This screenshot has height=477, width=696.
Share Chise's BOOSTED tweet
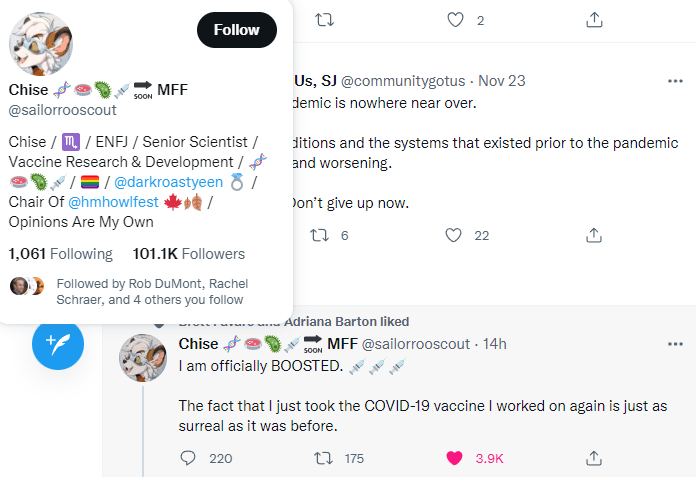click(593, 458)
